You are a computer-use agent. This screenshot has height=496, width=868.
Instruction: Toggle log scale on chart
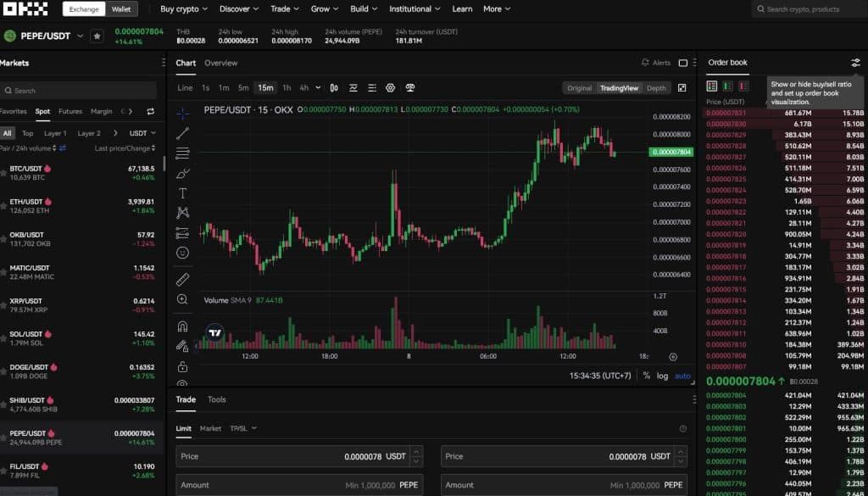click(x=663, y=376)
